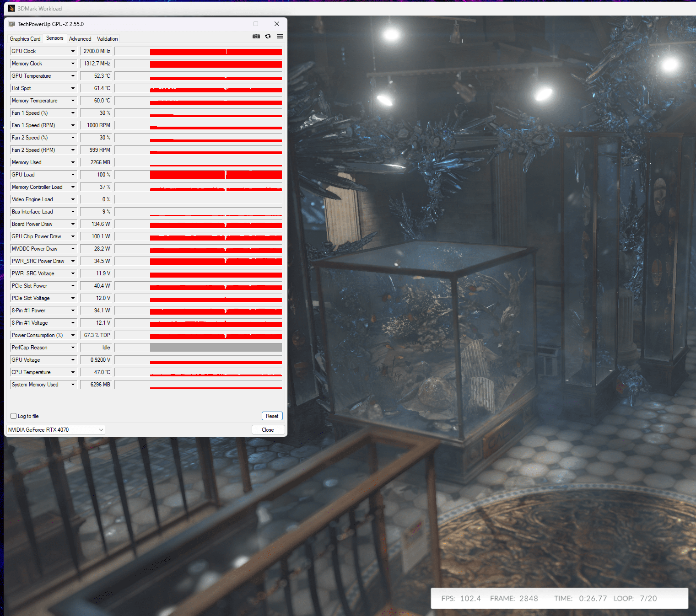Open the 8-Pin #1 Voltage dropdown

pyautogui.click(x=73, y=323)
